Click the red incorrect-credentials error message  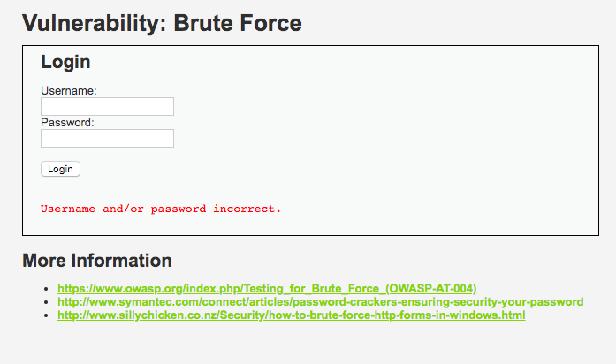[x=161, y=209]
